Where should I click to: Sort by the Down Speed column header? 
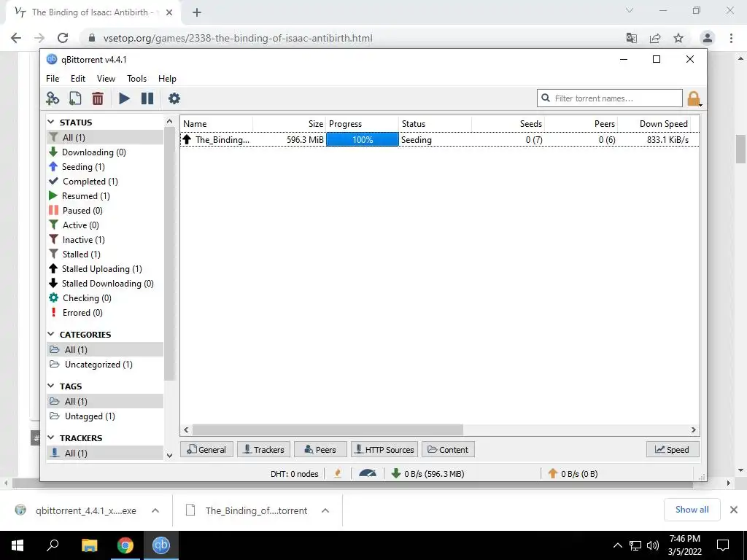pos(654,124)
